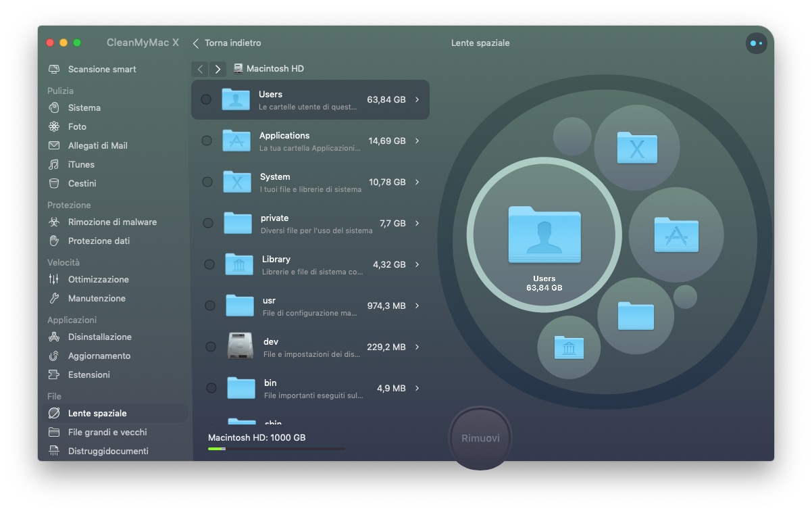Click the System folder icon in list
The width and height of the screenshot is (812, 511).
(x=237, y=182)
